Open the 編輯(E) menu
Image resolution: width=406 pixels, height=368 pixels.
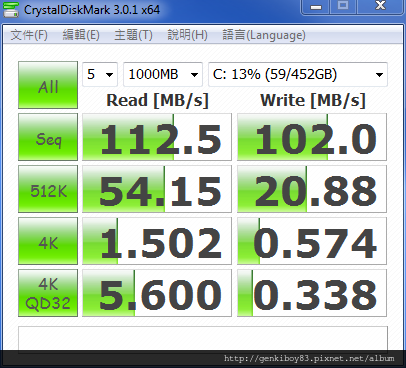(81, 35)
